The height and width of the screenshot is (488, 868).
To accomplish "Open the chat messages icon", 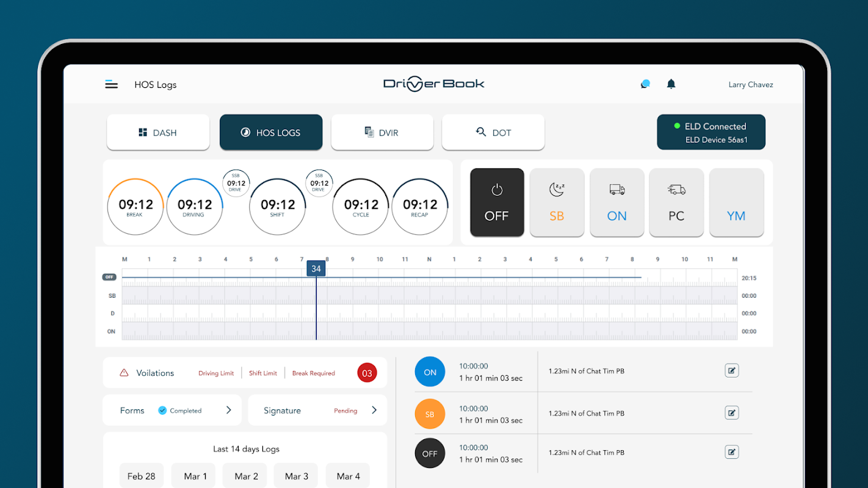I will pyautogui.click(x=645, y=84).
